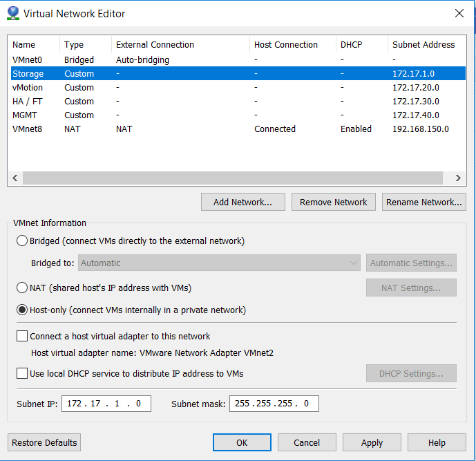Click the Bridged type cell of VMnet0
The image size is (476, 461).
(x=79, y=60)
